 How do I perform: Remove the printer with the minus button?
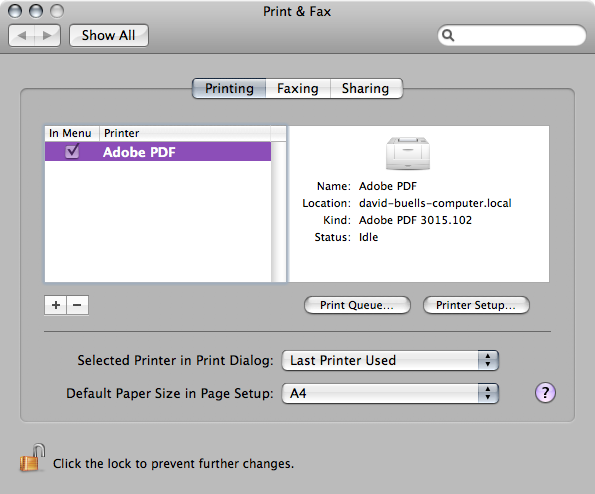[x=77, y=305]
